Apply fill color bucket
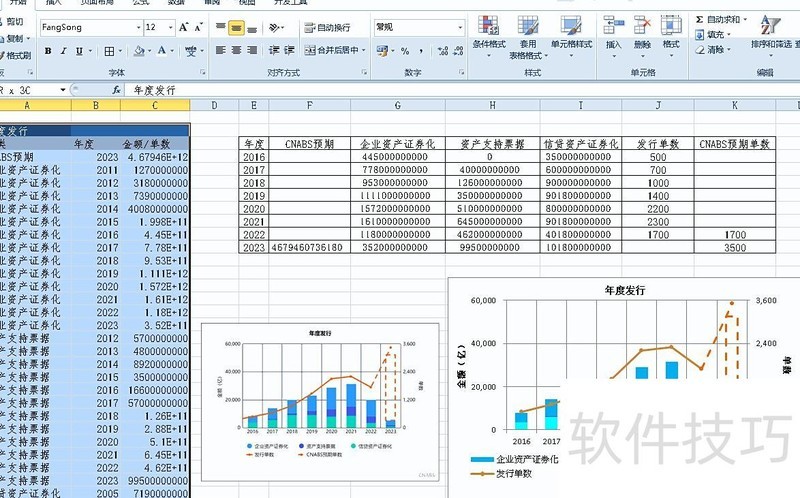 (139, 51)
